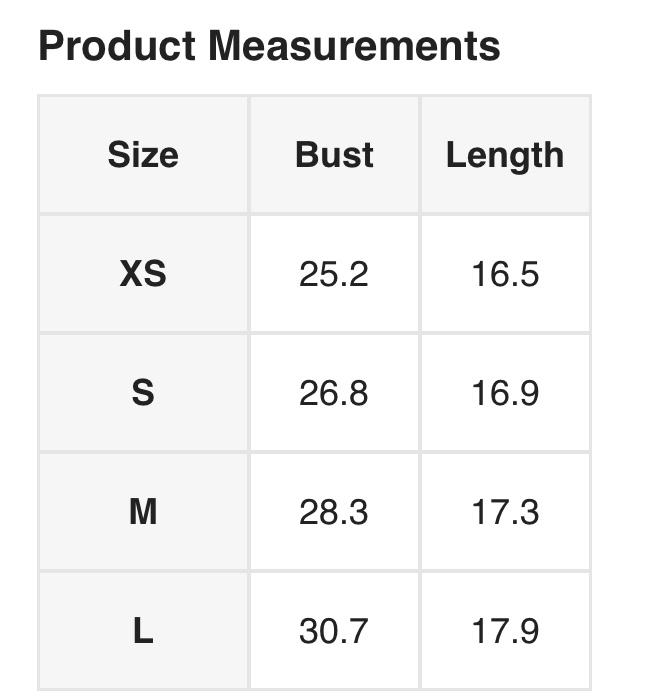Click the 16.9 length value
The width and height of the screenshot is (648, 696).
505,393
